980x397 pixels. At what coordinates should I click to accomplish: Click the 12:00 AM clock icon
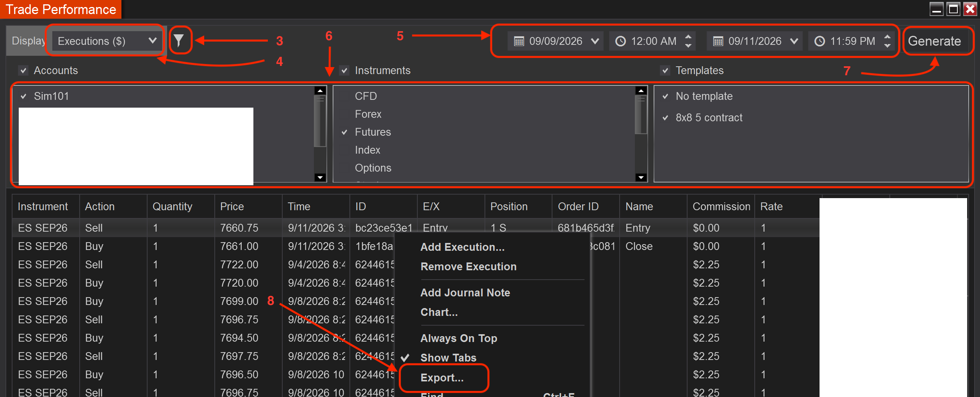620,41
